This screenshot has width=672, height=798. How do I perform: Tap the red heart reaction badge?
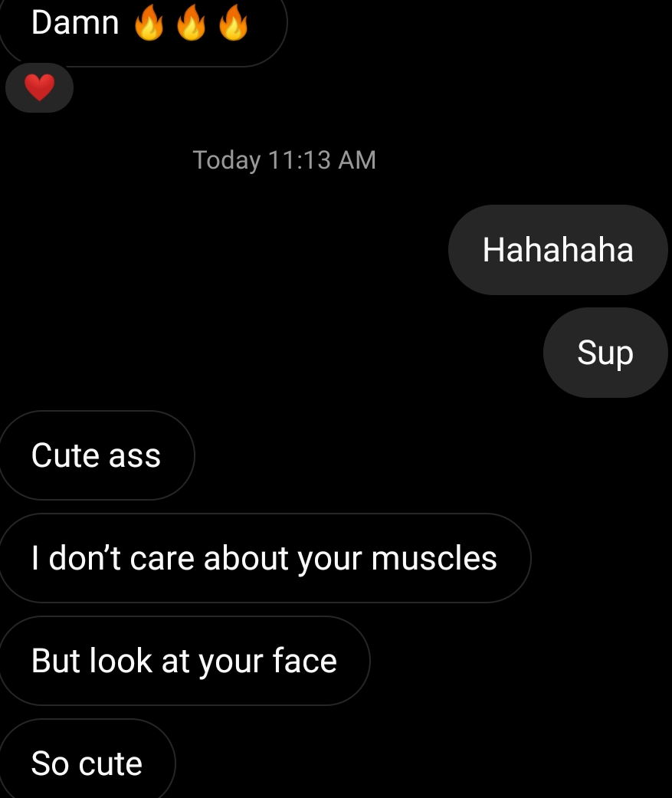point(39,87)
